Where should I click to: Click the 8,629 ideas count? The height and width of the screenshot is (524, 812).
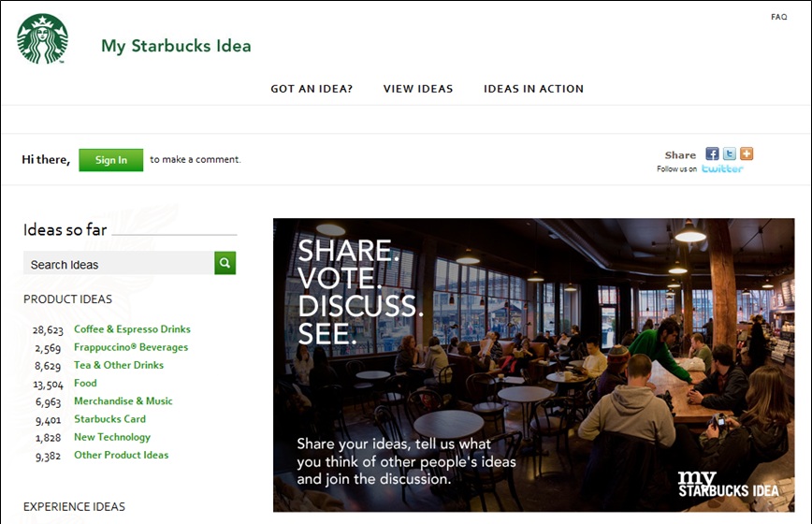[x=48, y=366]
